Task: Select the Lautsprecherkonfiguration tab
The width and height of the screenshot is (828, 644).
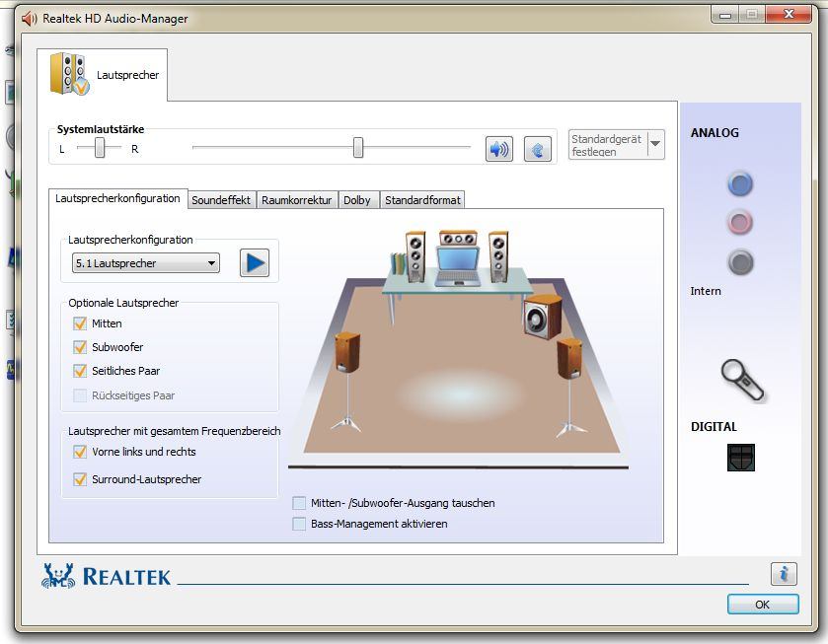Action: pyautogui.click(x=117, y=198)
